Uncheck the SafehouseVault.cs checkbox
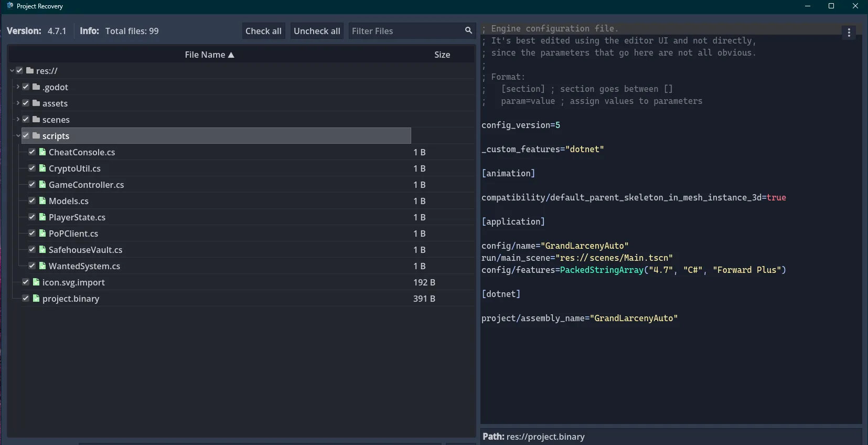 [32, 249]
